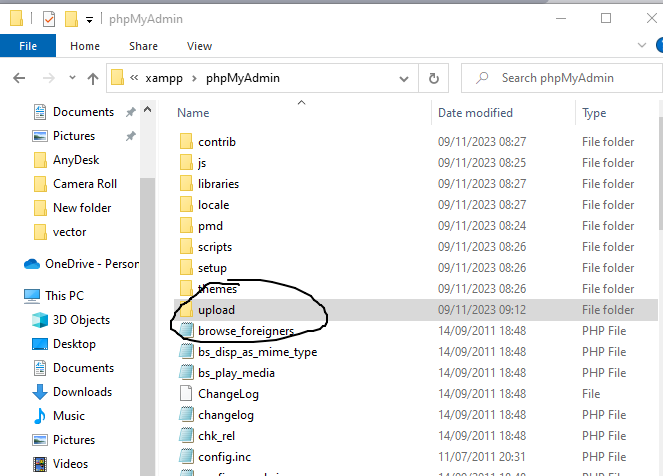
Task: Sort by the Type column header
Action: 594,113
